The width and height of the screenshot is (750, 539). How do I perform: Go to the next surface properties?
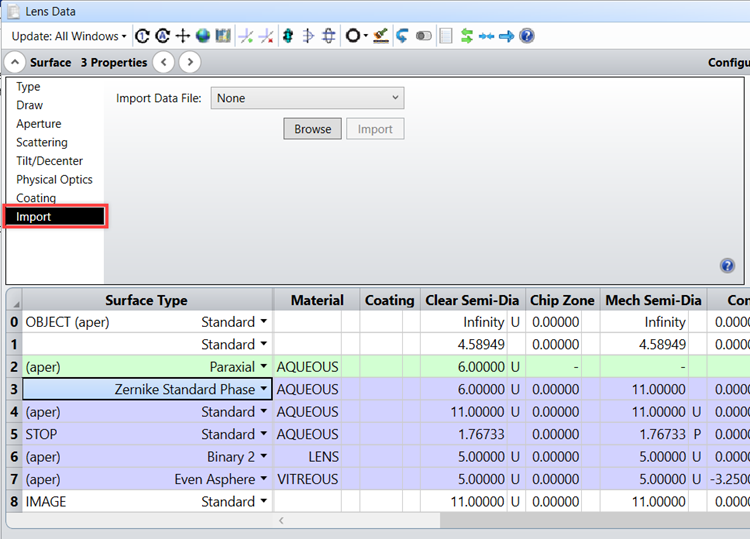tap(190, 62)
